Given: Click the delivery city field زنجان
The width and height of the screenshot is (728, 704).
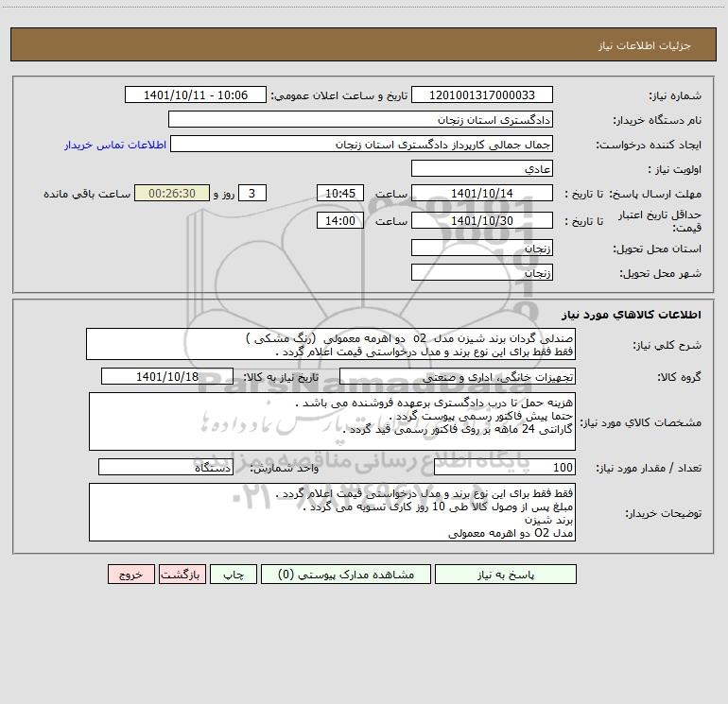Looking at the screenshot, I should 482,272.
